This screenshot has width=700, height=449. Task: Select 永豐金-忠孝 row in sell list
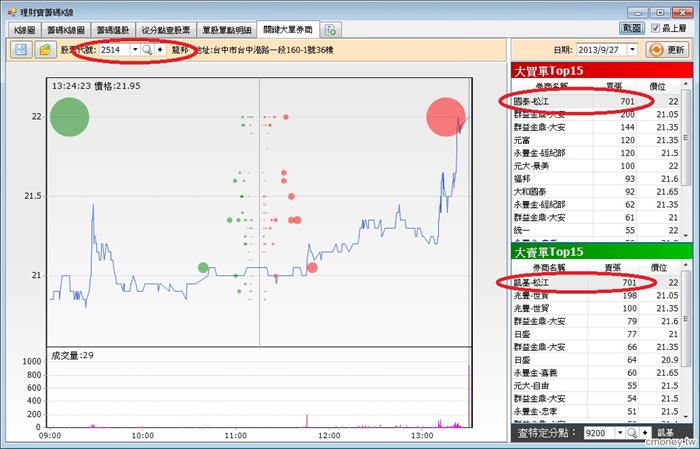click(x=596, y=412)
